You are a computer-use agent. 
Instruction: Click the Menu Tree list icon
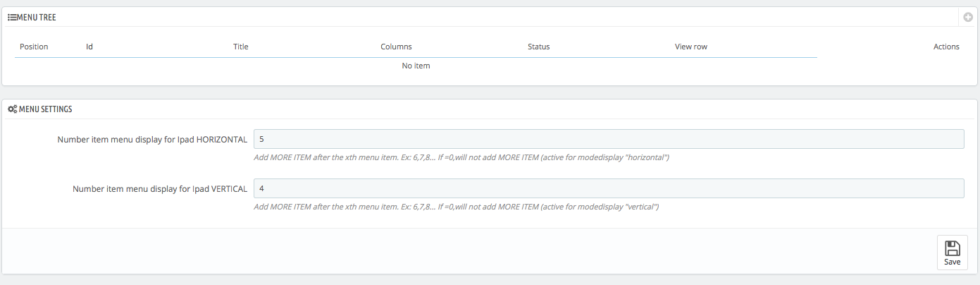11,18
